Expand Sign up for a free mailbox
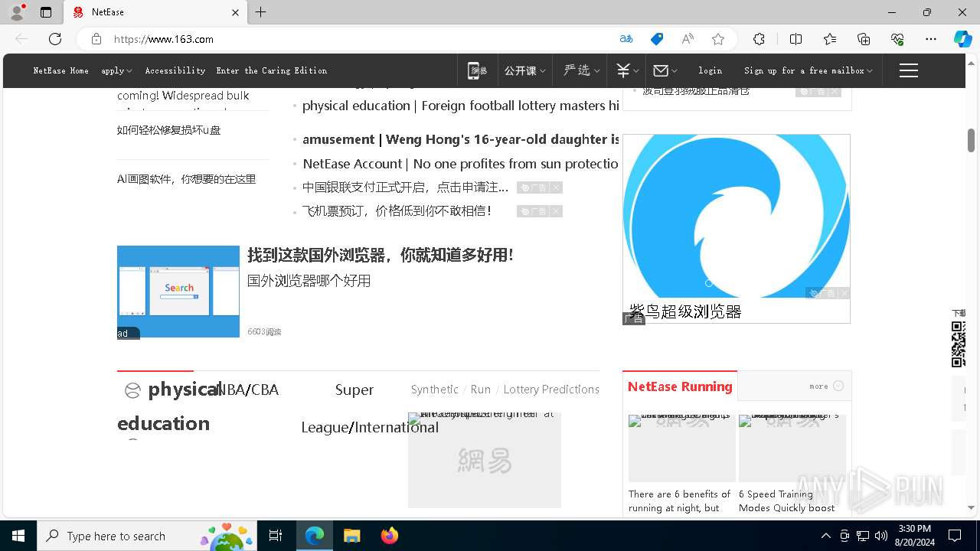Viewport: 980px width, 551px height. pos(808,70)
